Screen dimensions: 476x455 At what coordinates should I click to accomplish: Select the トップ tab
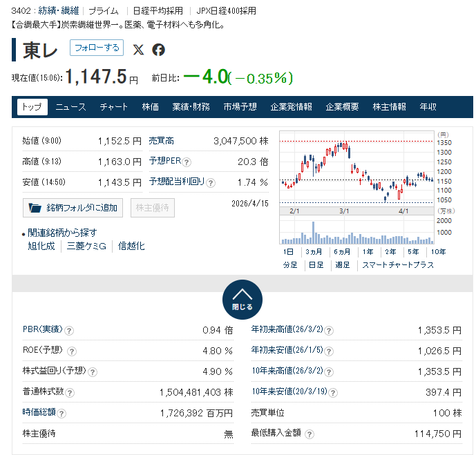(32, 107)
